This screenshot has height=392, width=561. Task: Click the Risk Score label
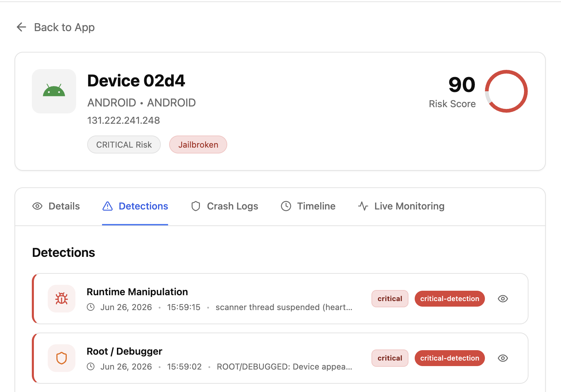pyautogui.click(x=452, y=104)
